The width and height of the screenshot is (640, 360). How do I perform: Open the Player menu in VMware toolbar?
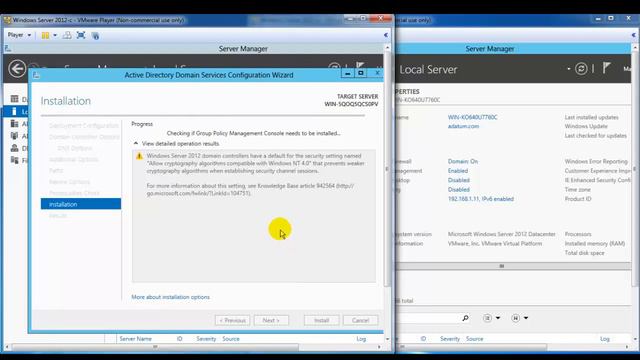click(x=19, y=35)
